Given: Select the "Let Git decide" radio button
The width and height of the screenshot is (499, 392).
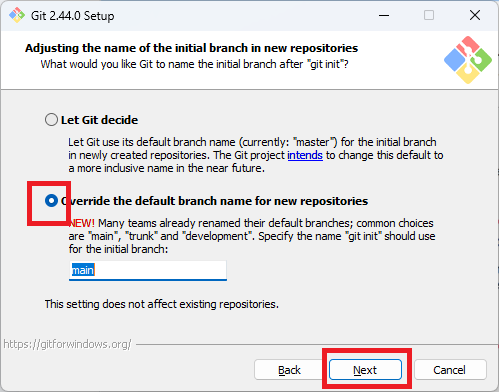Looking at the screenshot, I should (51, 120).
